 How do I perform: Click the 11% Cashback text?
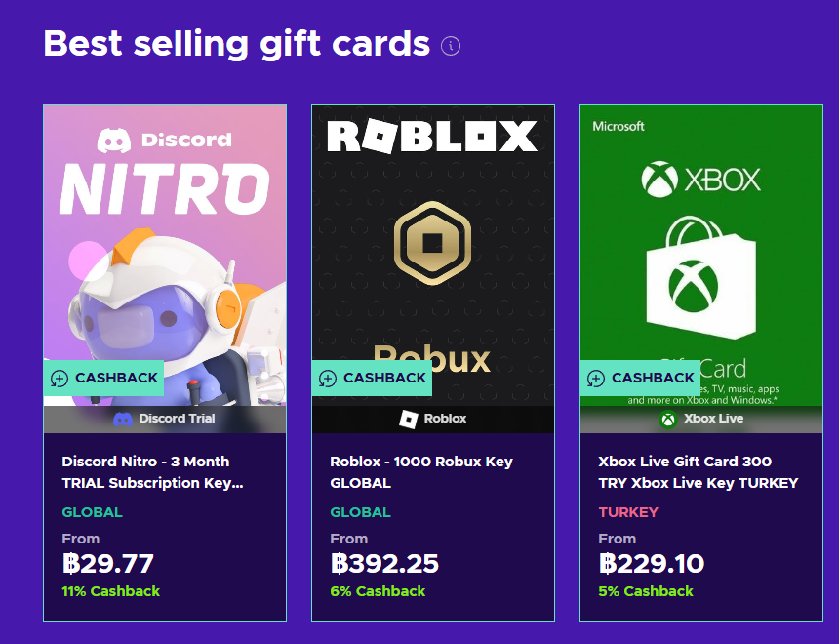tap(110, 591)
